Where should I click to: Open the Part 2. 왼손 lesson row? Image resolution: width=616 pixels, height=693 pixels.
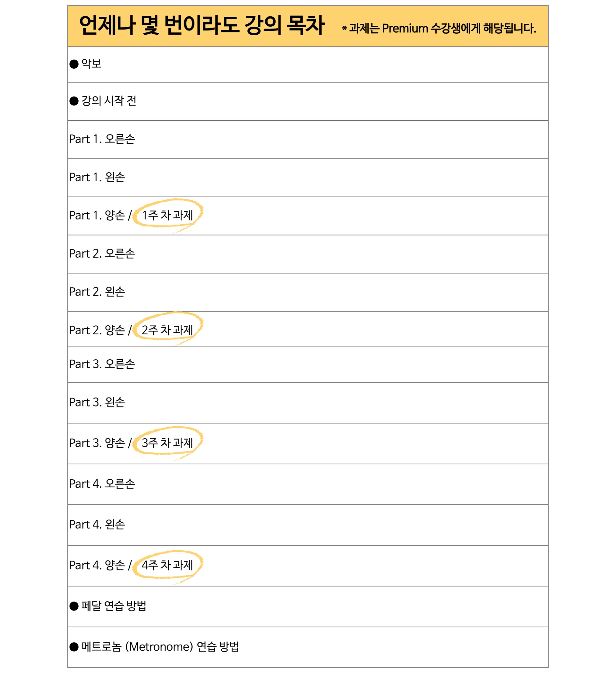(97, 292)
